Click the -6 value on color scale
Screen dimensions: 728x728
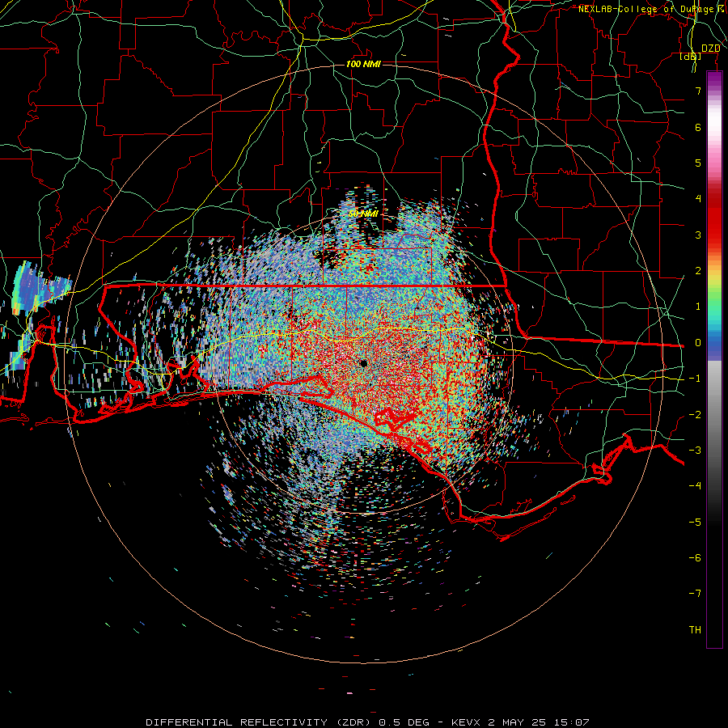pyautogui.click(x=695, y=558)
